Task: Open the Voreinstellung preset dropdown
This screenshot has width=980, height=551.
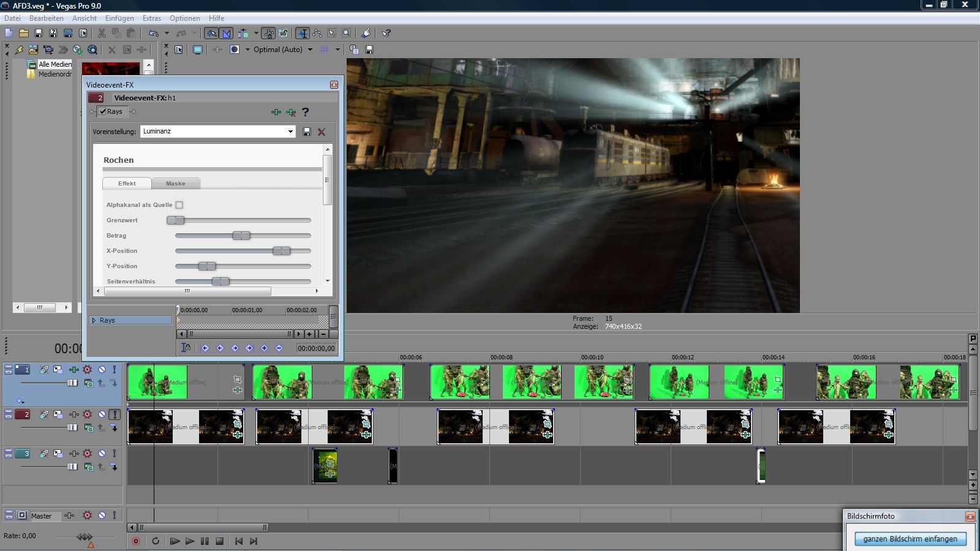Action: point(290,132)
